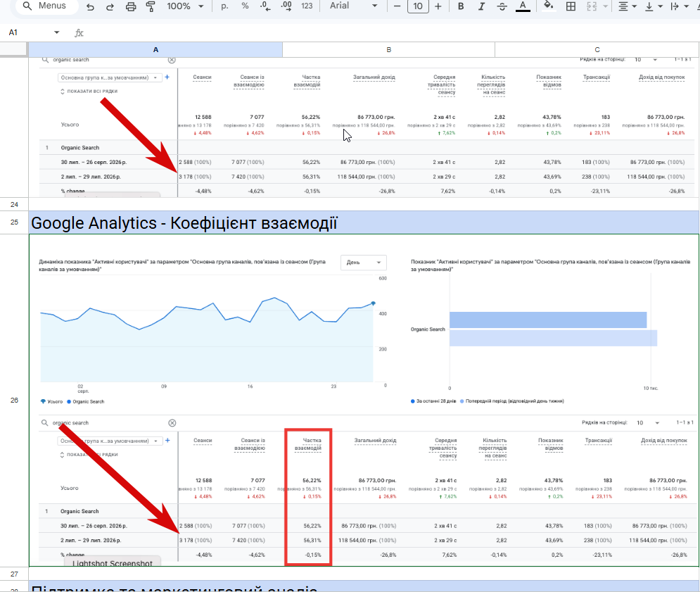Screen dimensions: 700x592
Task: Click the text color A icon
Action: [x=523, y=6]
